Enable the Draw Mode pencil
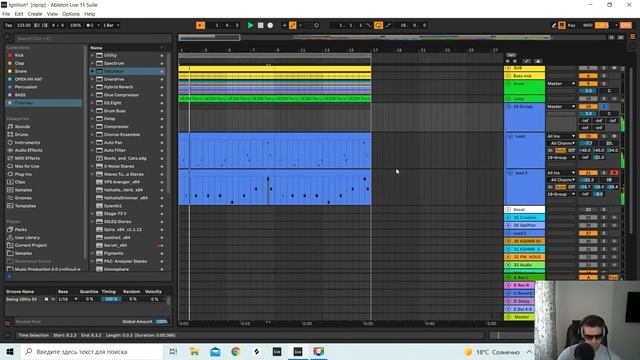The width and height of the screenshot is (640, 360). pyautogui.click(x=553, y=25)
